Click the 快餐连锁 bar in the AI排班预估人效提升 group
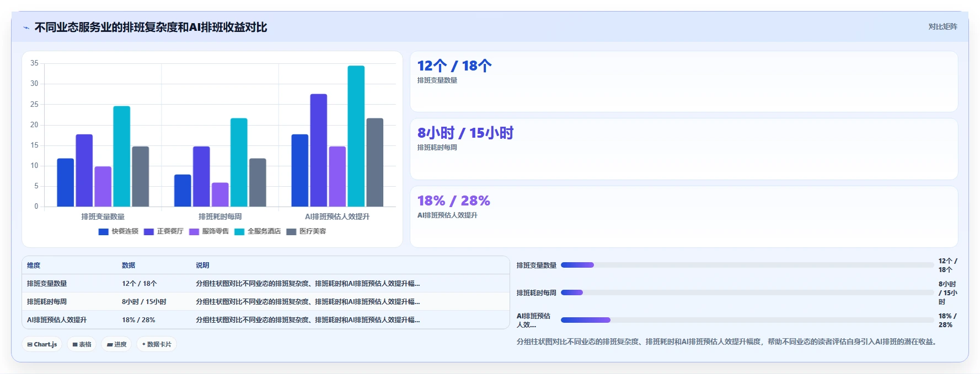980x374 pixels. (x=300, y=171)
